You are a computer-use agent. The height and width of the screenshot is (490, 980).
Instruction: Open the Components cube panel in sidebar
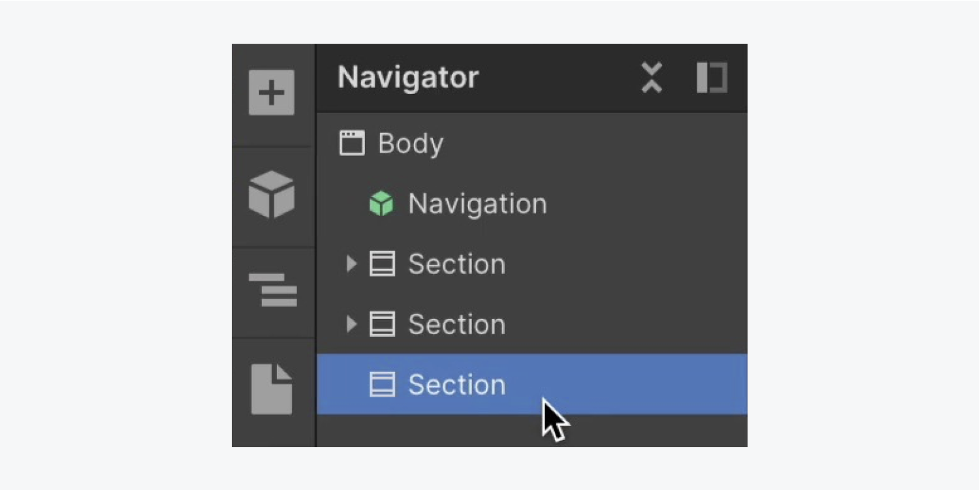(x=272, y=194)
